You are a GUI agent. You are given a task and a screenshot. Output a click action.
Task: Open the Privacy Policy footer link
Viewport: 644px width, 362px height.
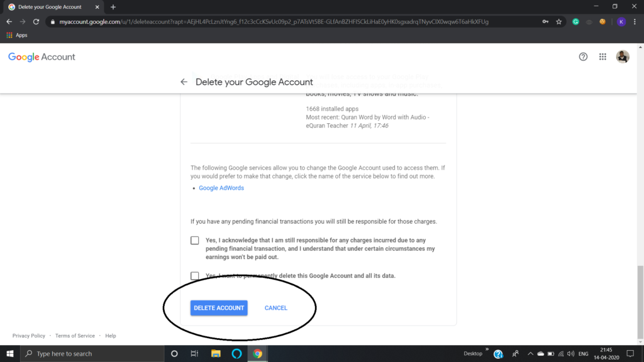[x=29, y=336]
